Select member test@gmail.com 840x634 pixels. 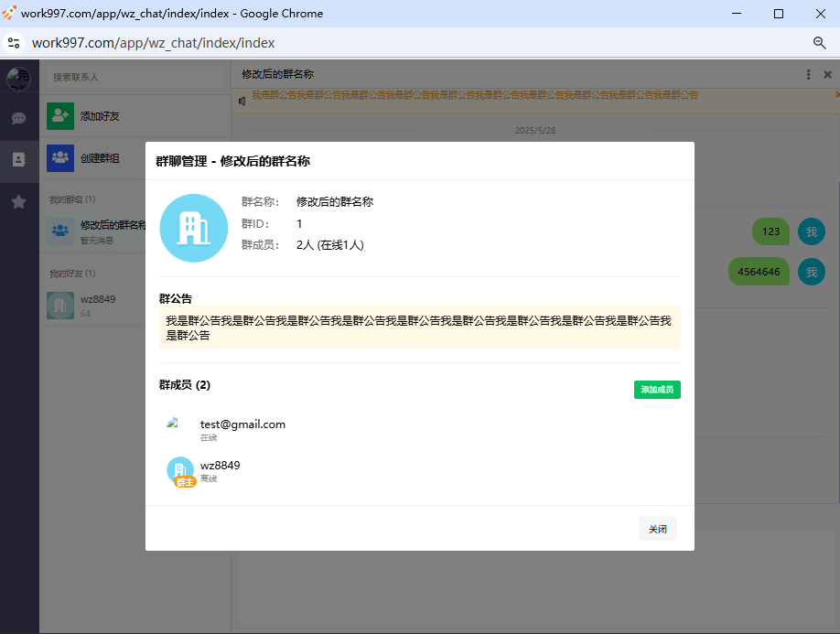pyautogui.click(x=420, y=428)
